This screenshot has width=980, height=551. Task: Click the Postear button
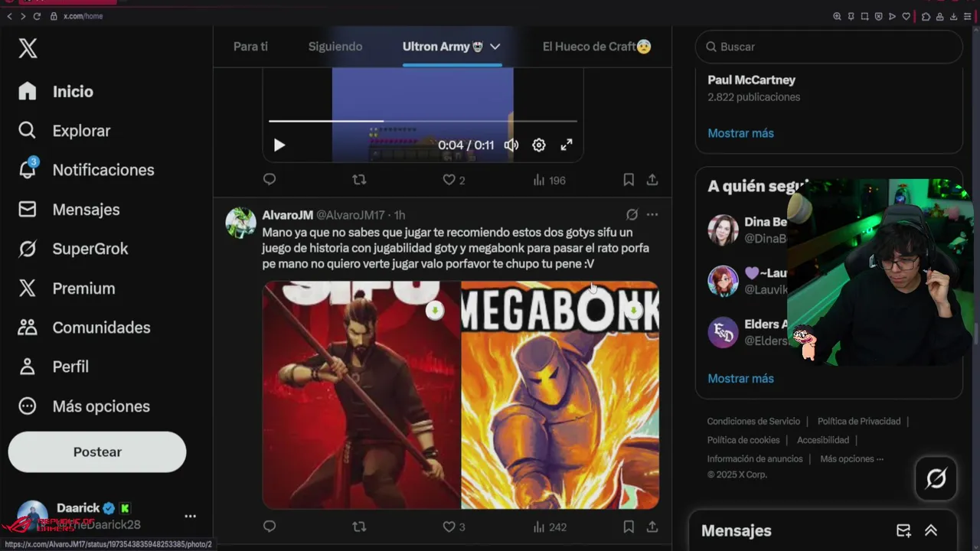97,452
